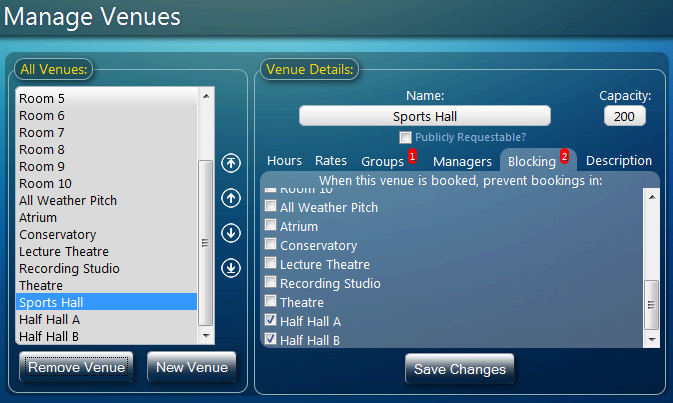Tick the Publicly Requestable checkbox
Image resolution: width=673 pixels, height=403 pixels.
tap(405, 137)
